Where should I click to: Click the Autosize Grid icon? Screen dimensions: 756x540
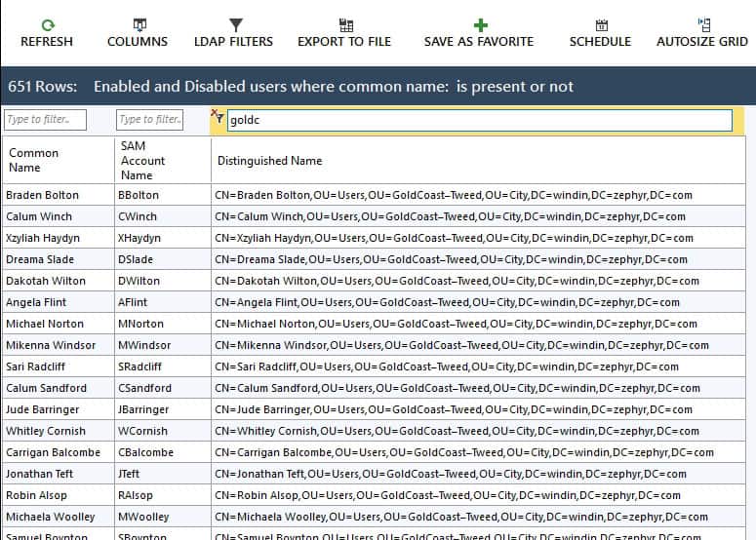click(704, 24)
